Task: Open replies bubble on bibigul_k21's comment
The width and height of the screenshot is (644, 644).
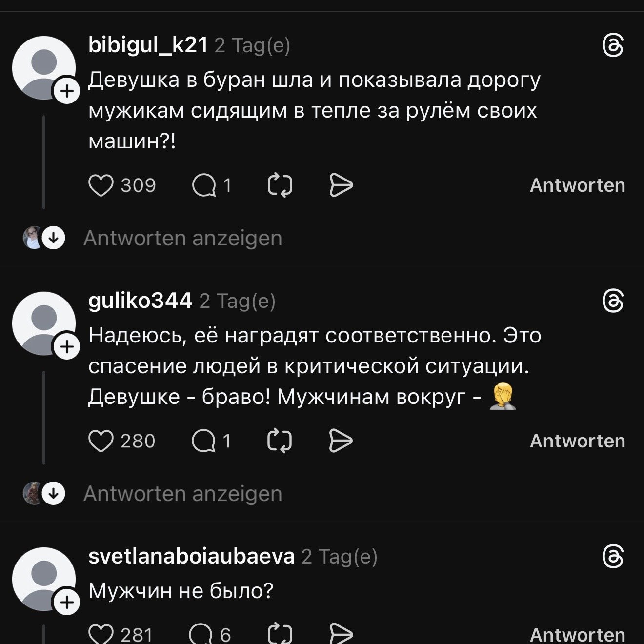Action: pyautogui.click(x=204, y=186)
